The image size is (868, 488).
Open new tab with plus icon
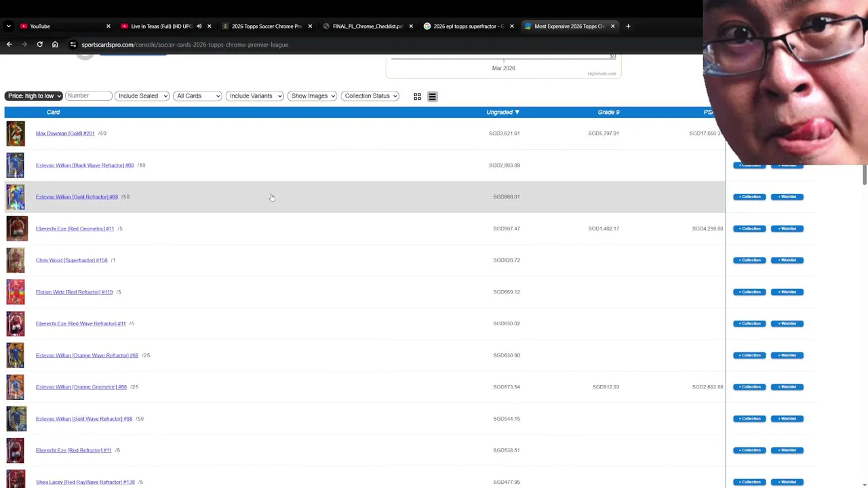coord(628,26)
